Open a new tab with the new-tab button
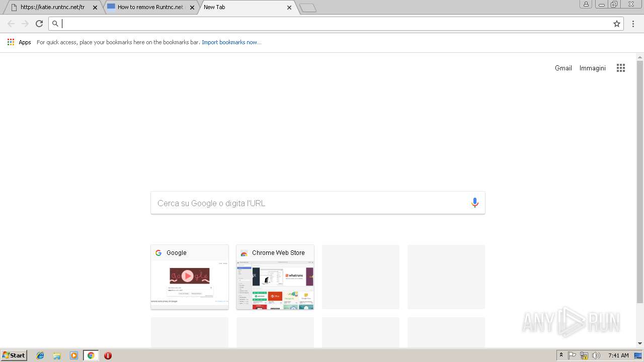644x362 pixels. 307,8
